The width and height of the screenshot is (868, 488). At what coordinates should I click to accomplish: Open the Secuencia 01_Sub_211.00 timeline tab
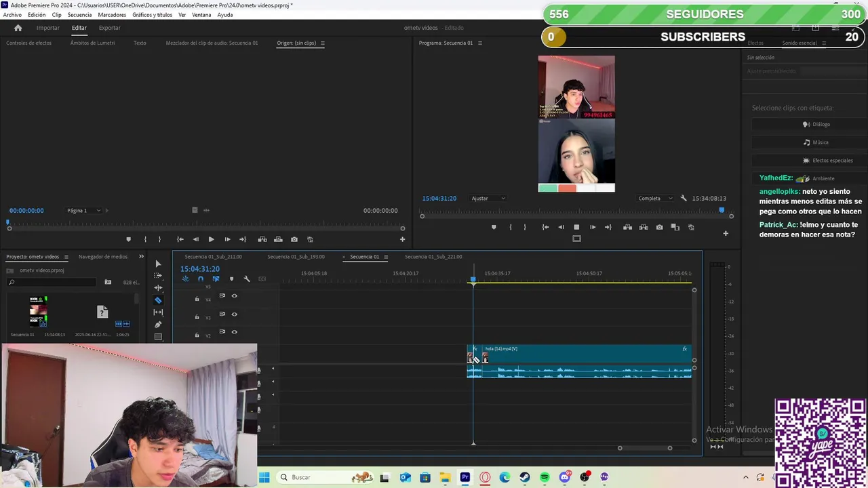[x=213, y=257]
